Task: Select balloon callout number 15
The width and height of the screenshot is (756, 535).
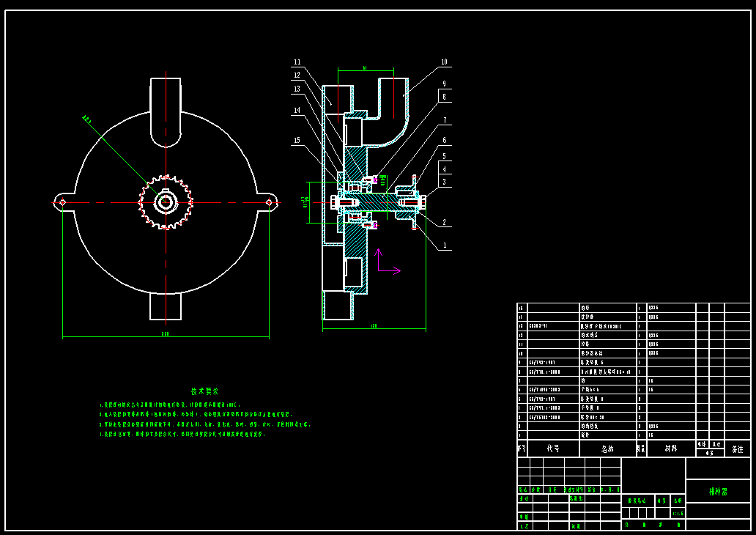Action: tap(297, 140)
